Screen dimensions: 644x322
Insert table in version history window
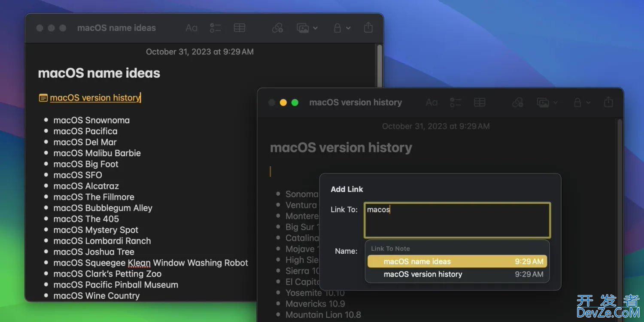(480, 103)
